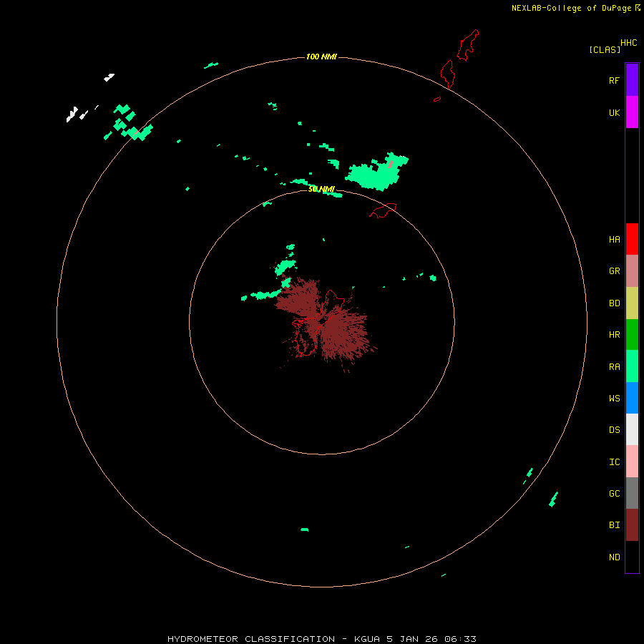Select the IC light pink legend swatch
The image size is (644, 644).
[x=632, y=462]
